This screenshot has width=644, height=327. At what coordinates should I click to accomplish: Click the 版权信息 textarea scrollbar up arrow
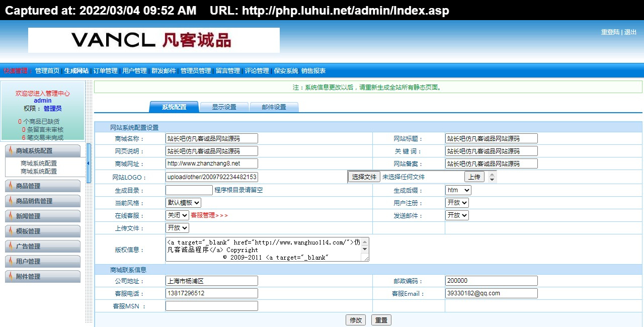(x=365, y=241)
